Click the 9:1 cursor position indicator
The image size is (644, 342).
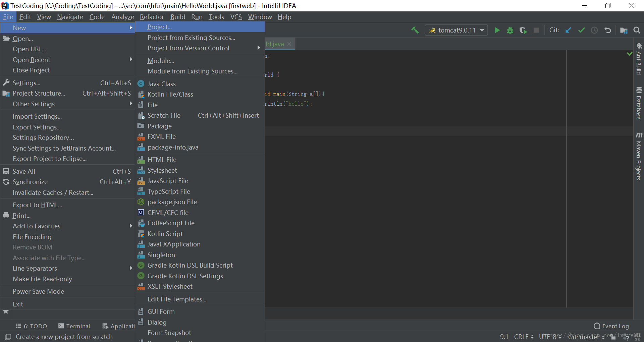(504, 337)
